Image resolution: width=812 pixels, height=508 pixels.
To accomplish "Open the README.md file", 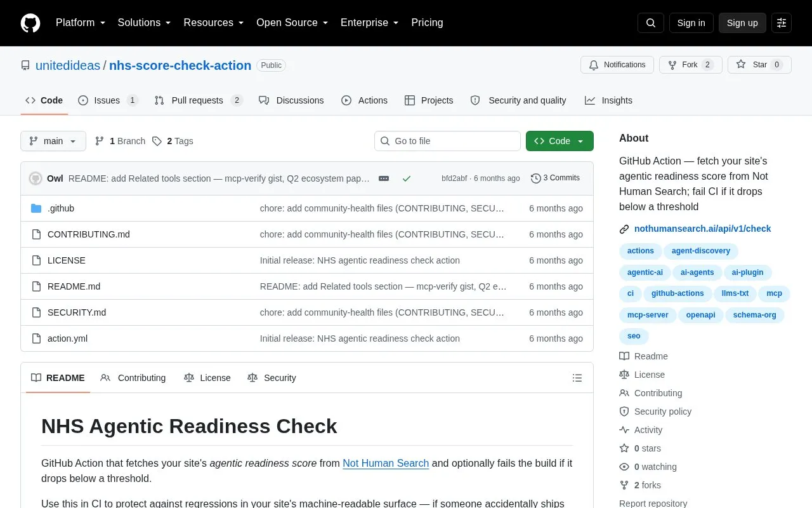I will [74, 286].
